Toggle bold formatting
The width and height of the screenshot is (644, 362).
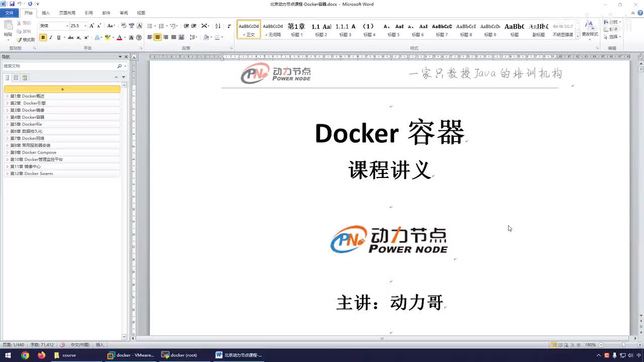pyautogui.click(x=43, y=38)
